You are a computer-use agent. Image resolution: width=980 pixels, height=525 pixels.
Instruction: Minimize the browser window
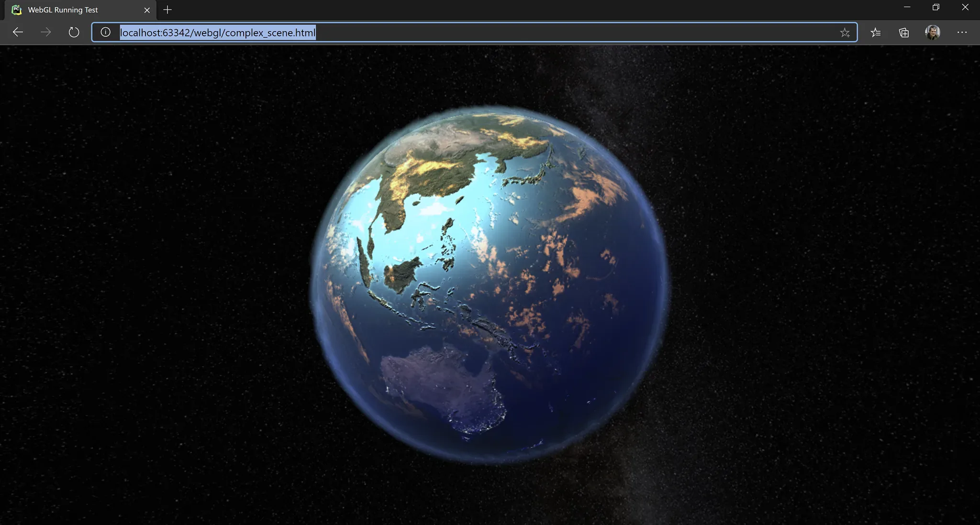907,7
